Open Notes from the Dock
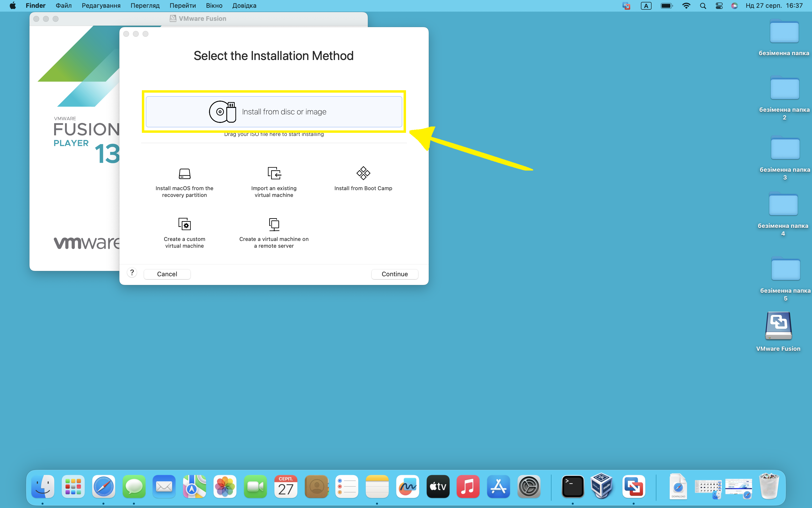The height and width of the screenshot is (508, 812). pos(377,486)
